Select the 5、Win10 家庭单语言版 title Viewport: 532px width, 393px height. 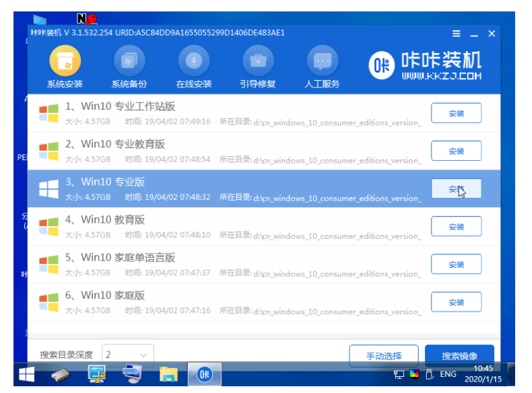pyautogui.click(x=120, y=257)
